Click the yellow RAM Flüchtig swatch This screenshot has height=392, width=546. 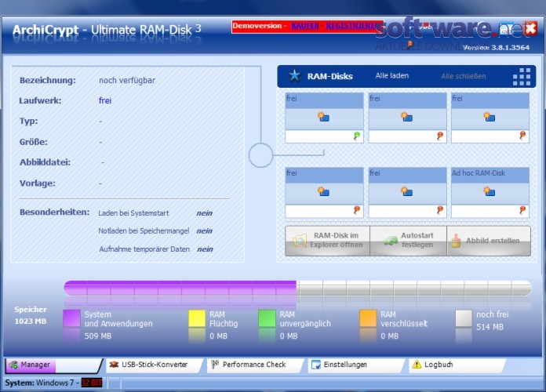pyautogui.click(x=197, y=318)
